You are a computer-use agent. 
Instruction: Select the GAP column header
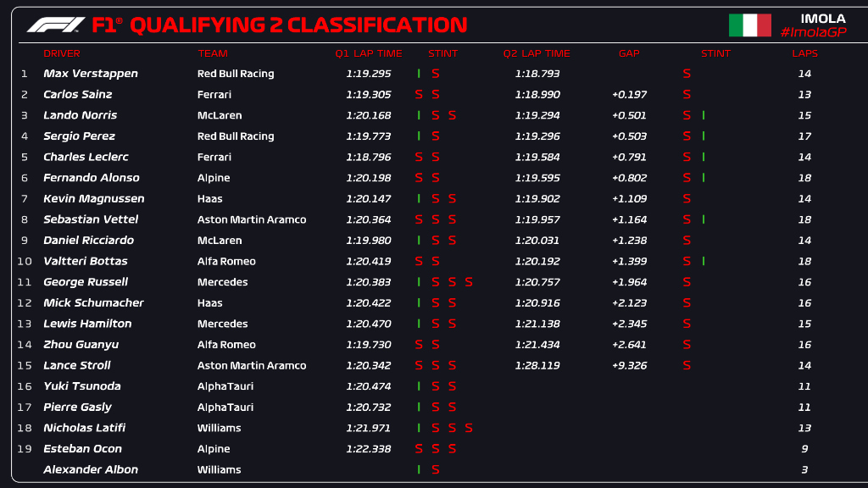point(629,53)
